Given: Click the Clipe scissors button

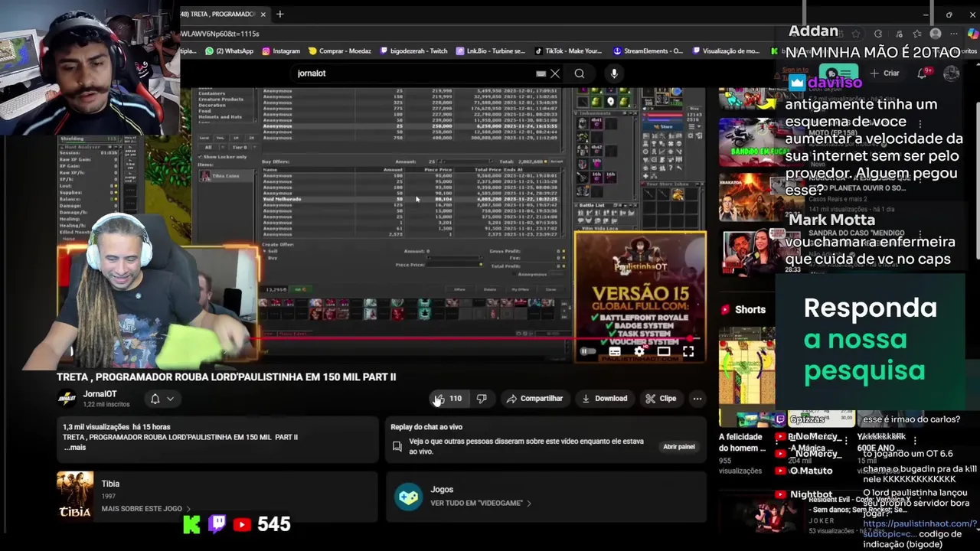Looking at the screenshot, I should pos(661,399).
